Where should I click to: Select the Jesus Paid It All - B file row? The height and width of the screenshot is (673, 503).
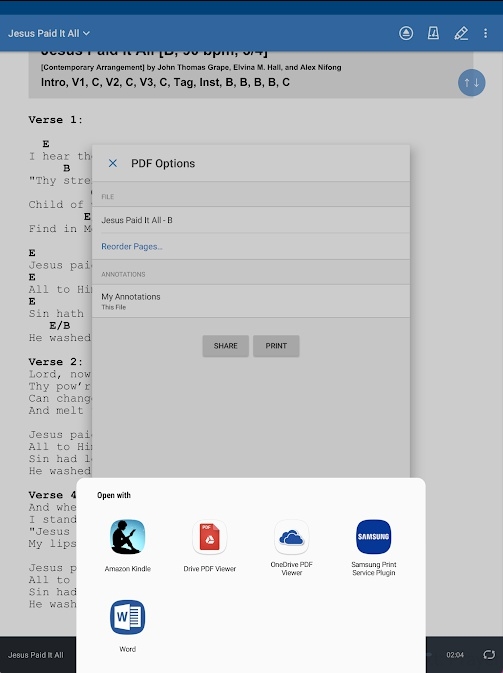click(x=251, y=220)
